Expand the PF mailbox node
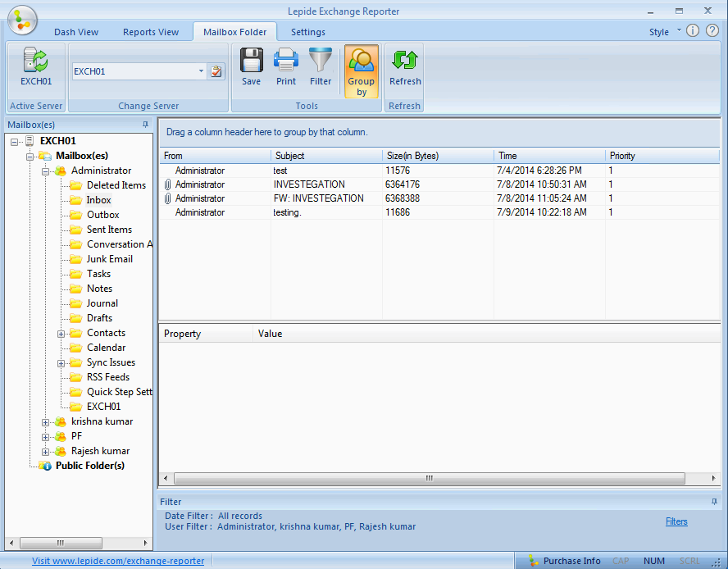The height and width of the screenshot is (569, 728). pos(46,437)
